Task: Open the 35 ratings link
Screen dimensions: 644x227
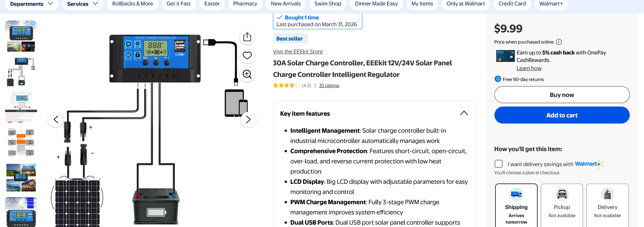Action: pos(329,85)
